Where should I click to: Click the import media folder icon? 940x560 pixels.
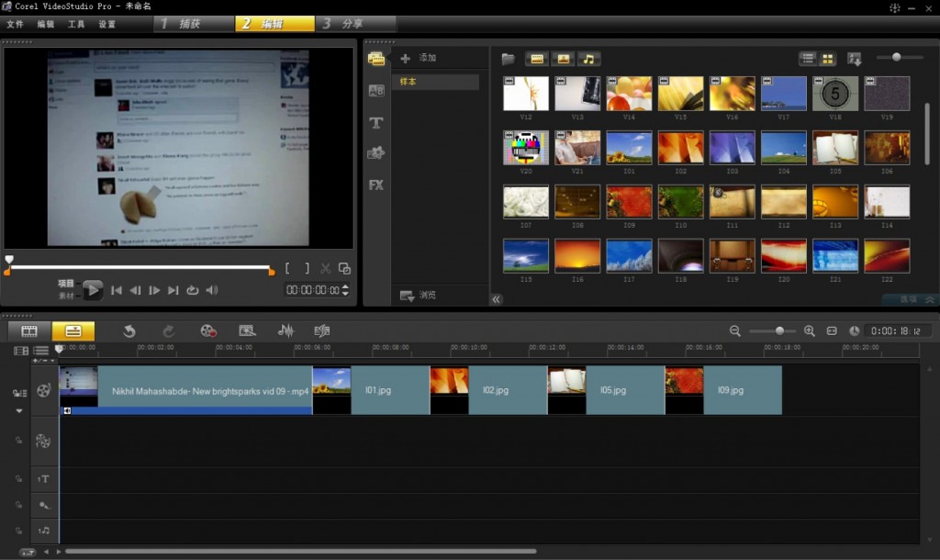pos(509,59)
